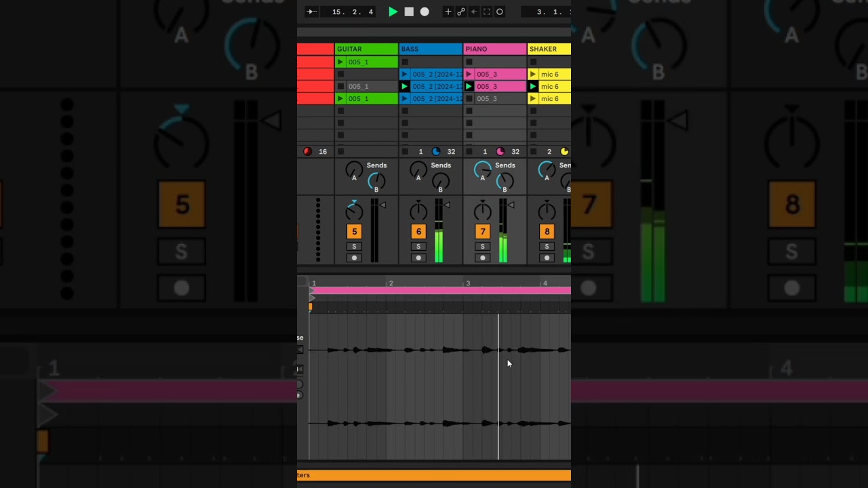Arm the GUITAR track for recording

[354, 258]
